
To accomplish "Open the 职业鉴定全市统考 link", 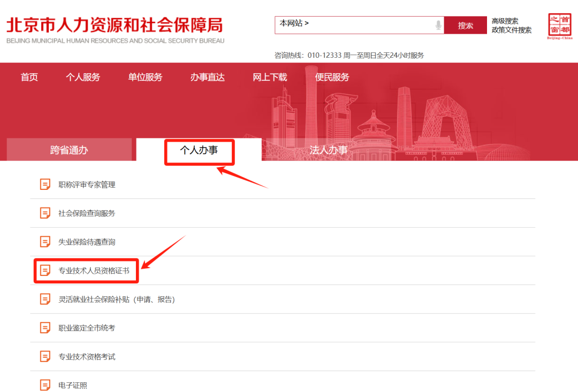I will pos(87,328).
